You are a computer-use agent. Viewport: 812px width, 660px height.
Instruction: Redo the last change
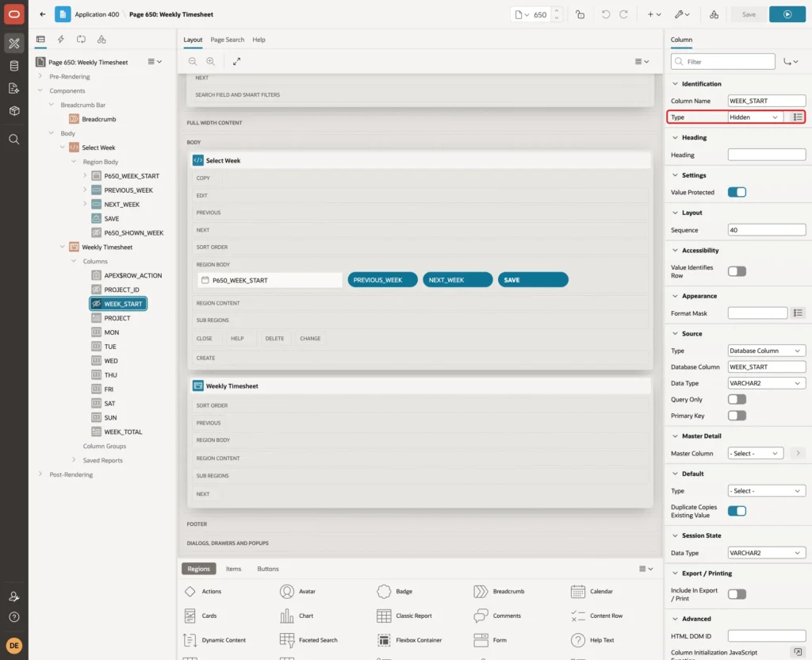pos(623,14)
